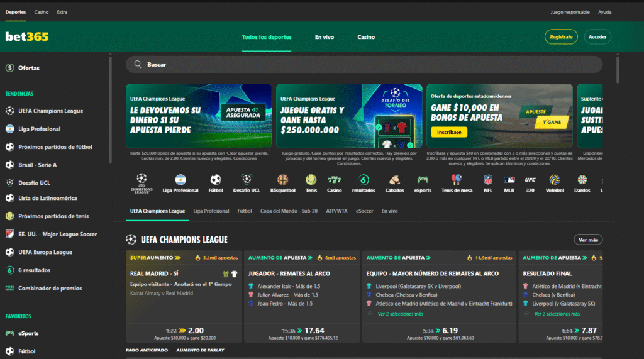Click the main page vertical scrollbar
The height and width of the screenshot is (359, 644).
click(x=618, y=69)
